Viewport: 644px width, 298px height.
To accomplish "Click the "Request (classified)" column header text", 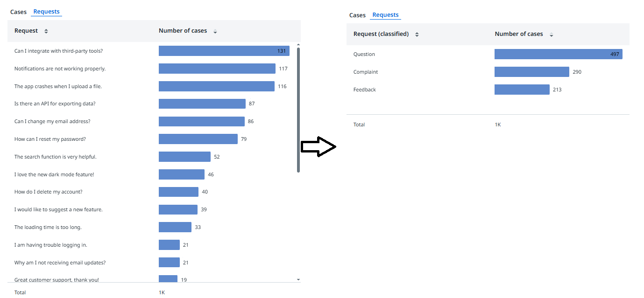I will [x=381, y=34].
